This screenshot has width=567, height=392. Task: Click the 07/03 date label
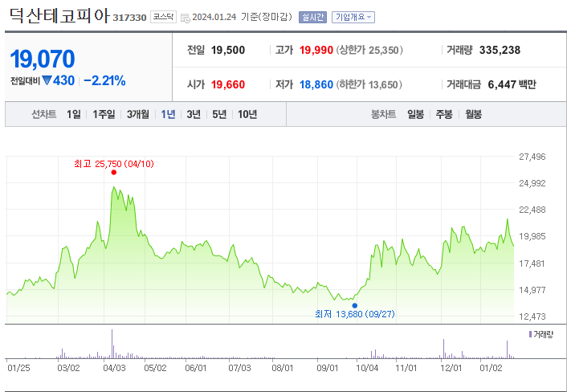point(239,368)
